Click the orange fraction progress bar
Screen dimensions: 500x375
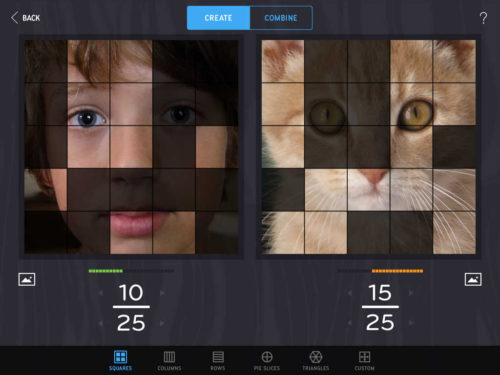click(x=397, y=271)
